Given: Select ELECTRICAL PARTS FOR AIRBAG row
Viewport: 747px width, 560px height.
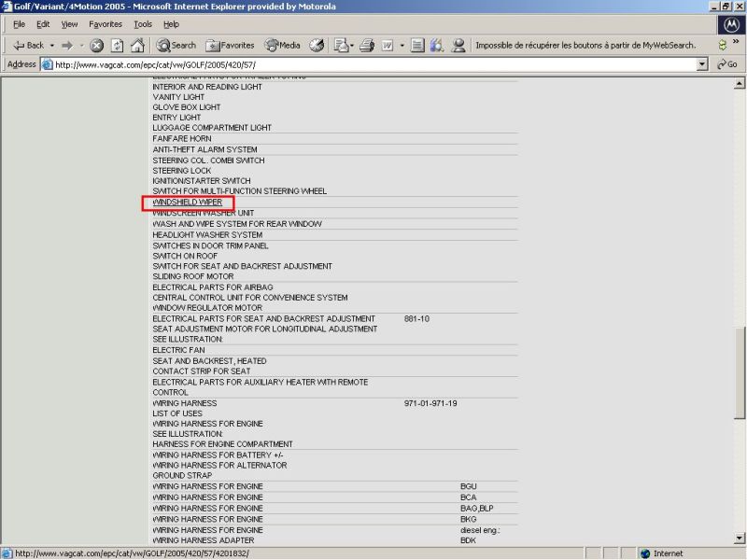Looking at the screenshot, I should (x=213, y=287).
